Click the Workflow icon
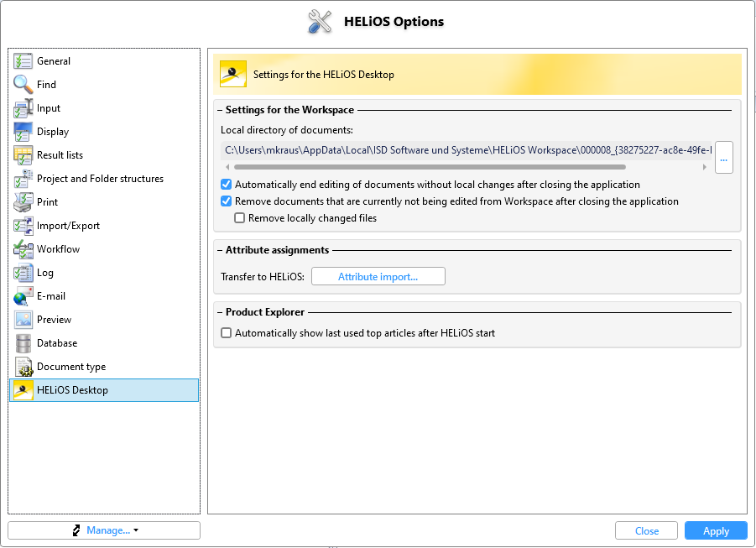Screen dimensions: 756x548 (x=23, y=249)
